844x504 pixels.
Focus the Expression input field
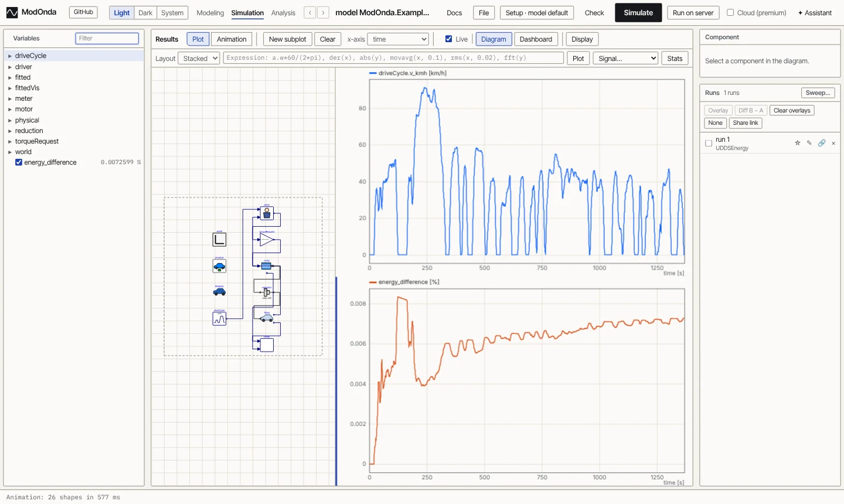coord(393,58)
